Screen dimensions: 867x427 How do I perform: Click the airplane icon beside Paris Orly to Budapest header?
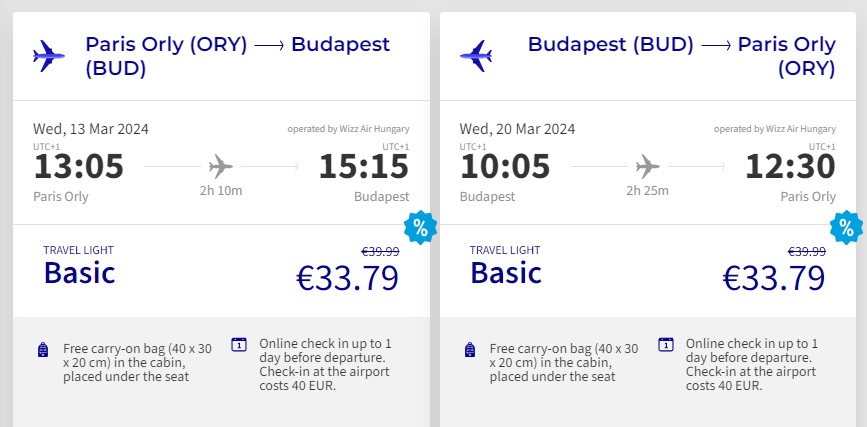tap(48, 56)
